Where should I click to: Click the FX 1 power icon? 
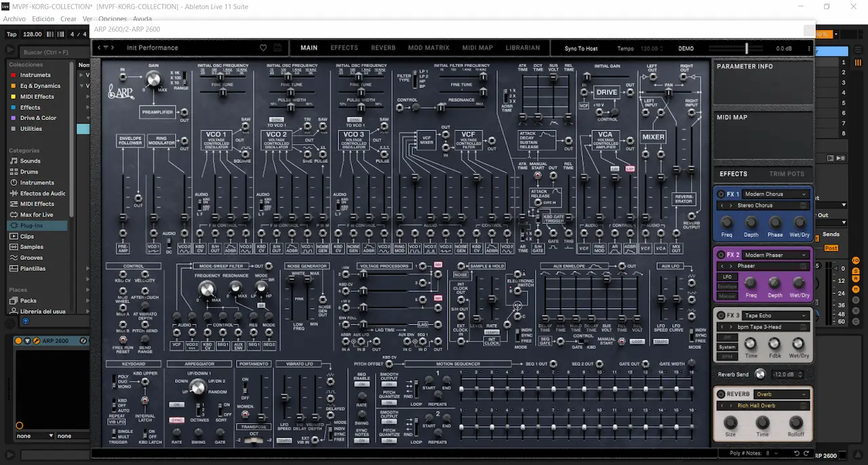(x=722, y=194)
